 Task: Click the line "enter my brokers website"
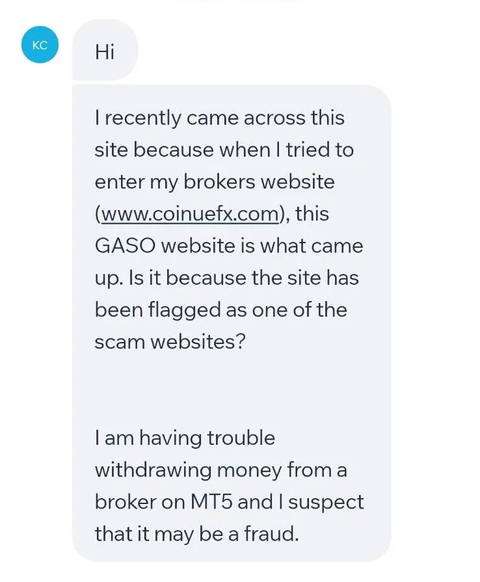215,182
